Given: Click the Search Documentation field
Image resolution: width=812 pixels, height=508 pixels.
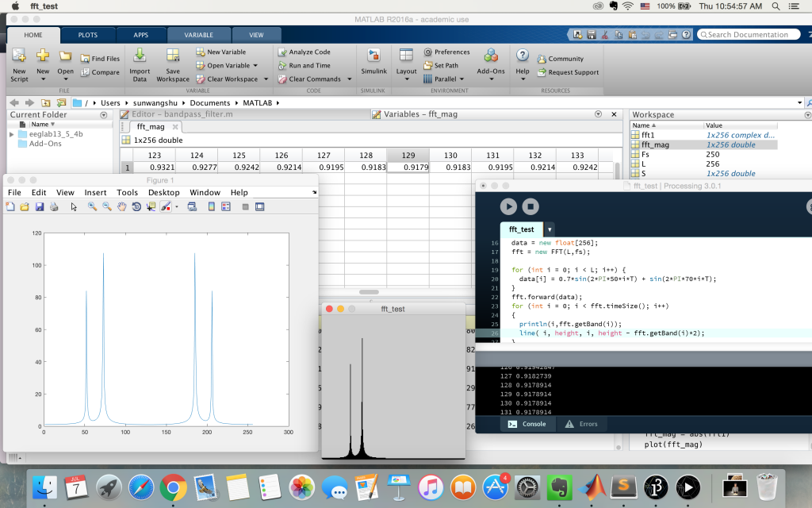Looking at the screenshot, I should (x=749, y=35).
